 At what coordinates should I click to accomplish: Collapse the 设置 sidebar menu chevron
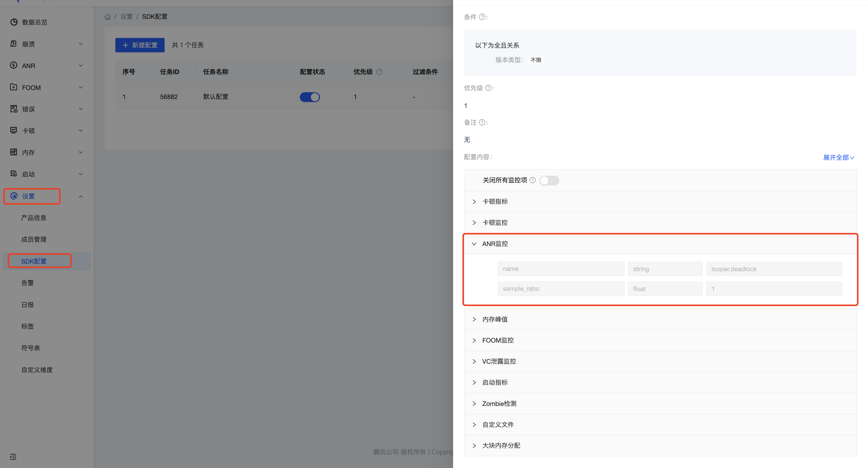click(81, 197)
